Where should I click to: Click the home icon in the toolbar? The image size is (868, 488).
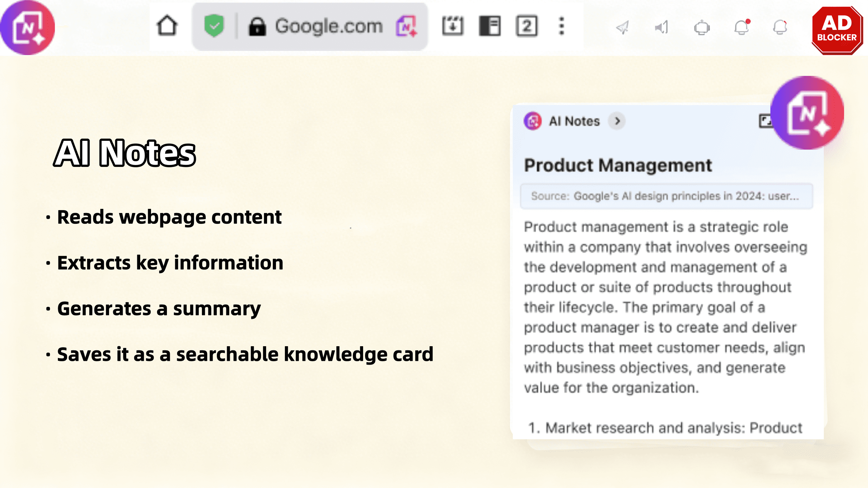(167, 26)
